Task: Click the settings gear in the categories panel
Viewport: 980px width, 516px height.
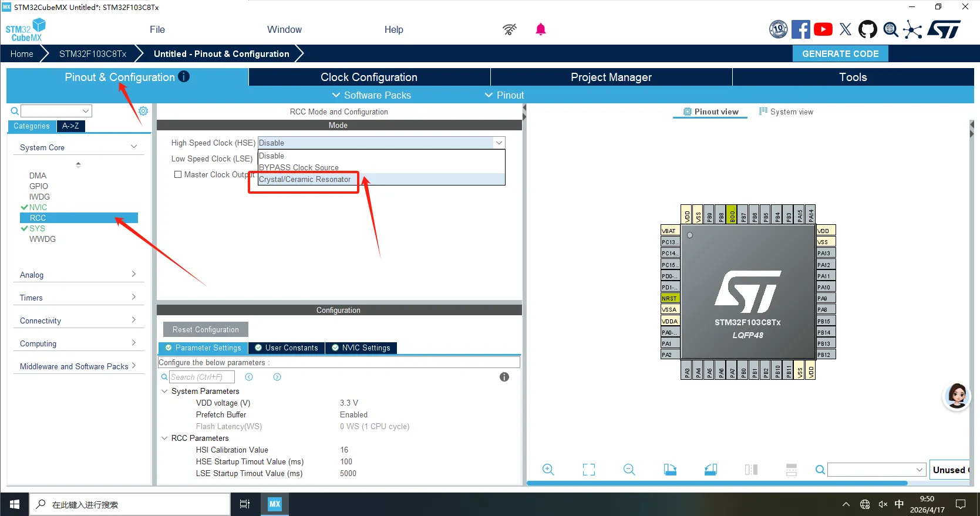Action: point(143,111)
